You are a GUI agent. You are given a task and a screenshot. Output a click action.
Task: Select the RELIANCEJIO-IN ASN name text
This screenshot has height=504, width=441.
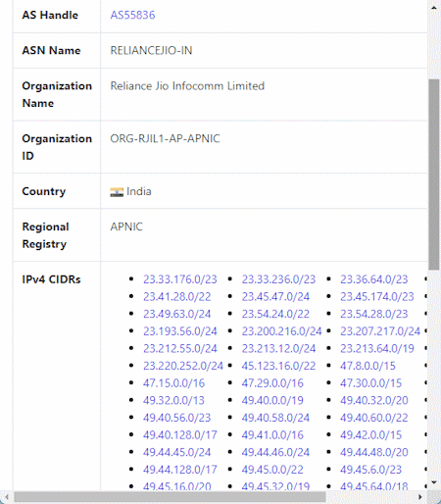[151, 51]
